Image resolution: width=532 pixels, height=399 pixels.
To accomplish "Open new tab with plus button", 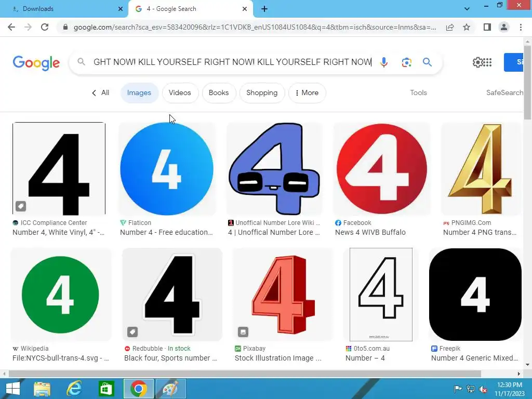I will pos(264,9).
